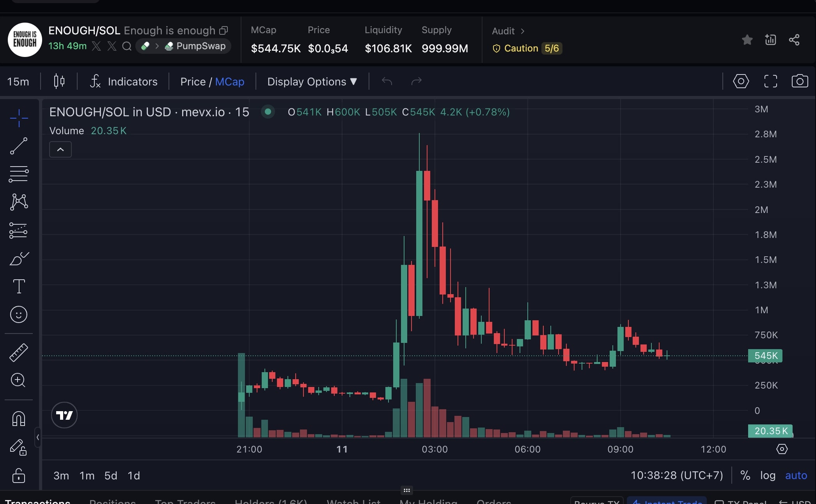Select the trend line drawing tool

[x=19, y=146]
